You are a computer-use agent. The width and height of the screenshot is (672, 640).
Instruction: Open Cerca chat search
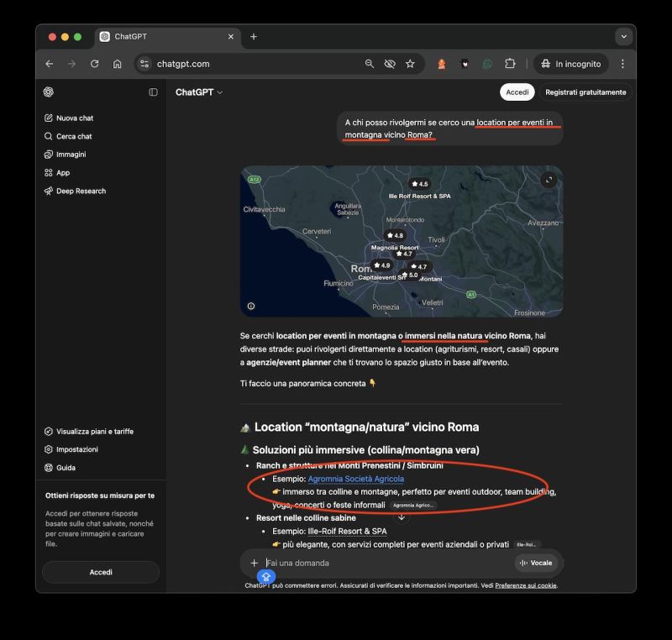click(x=73, y=136)
